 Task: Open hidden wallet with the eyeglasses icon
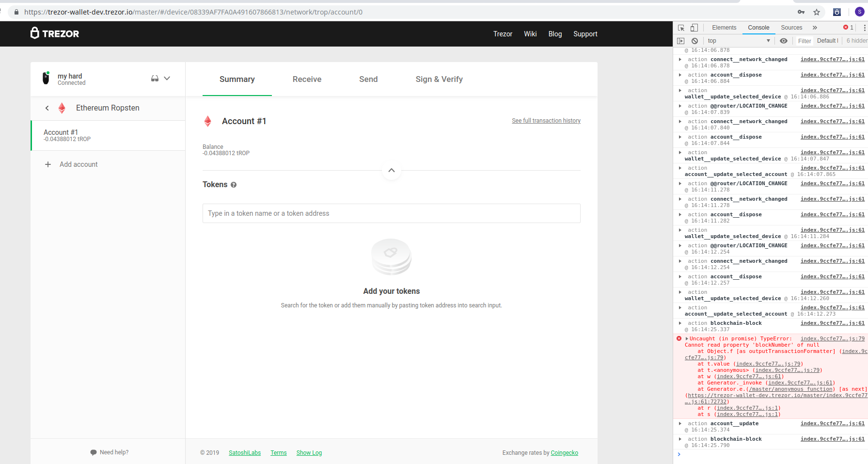154,79
